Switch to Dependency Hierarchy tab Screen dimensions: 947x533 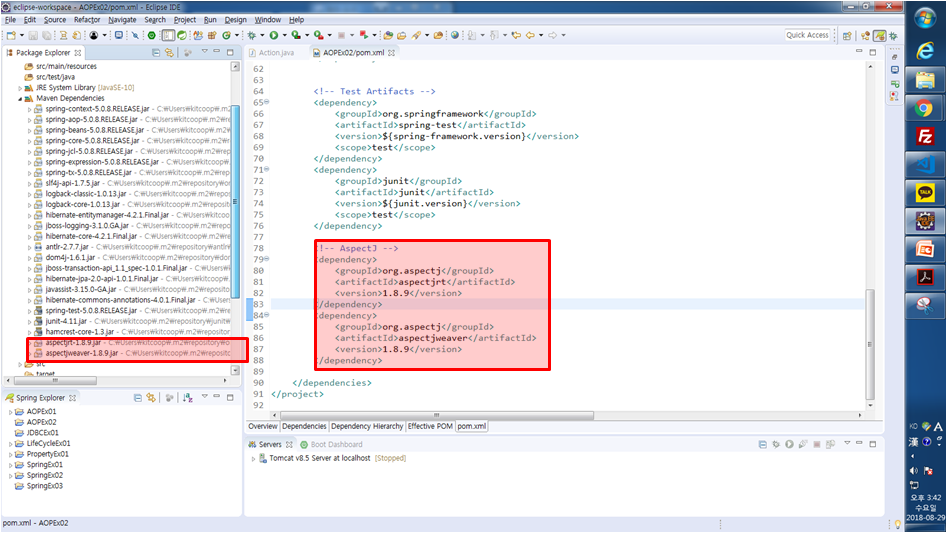point(367,426)
